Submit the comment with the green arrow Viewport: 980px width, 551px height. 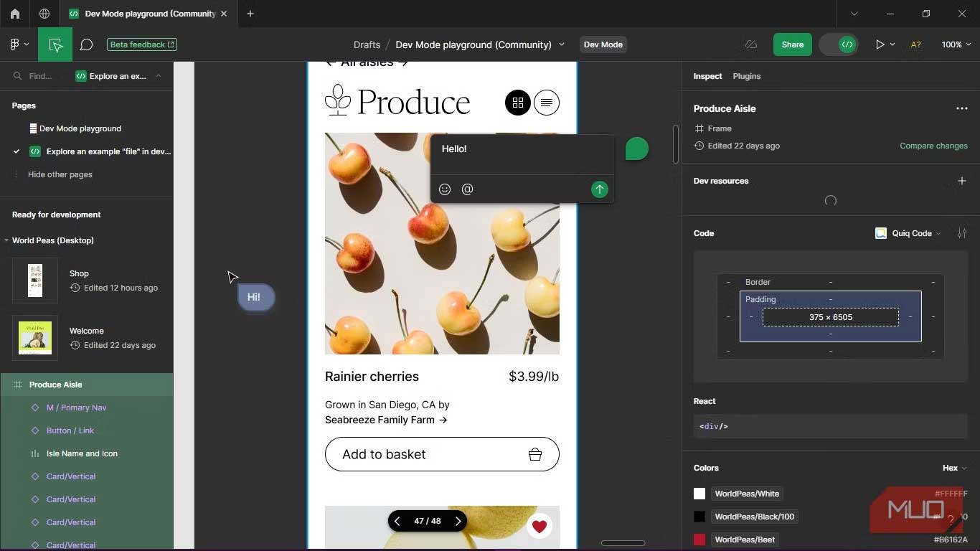[599, 189]
